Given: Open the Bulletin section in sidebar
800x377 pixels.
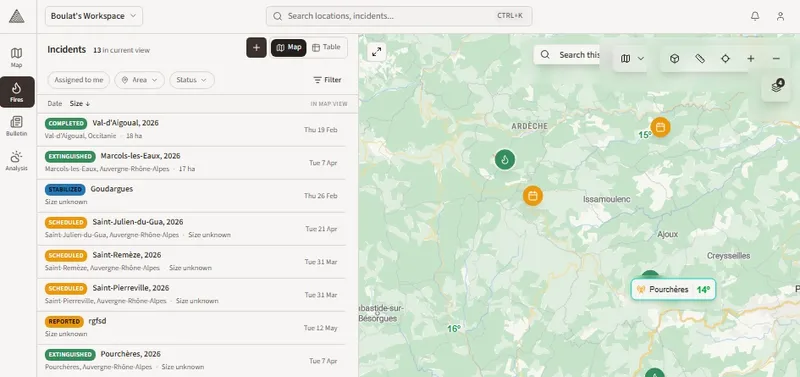Looking at the screenshot, I should 17,126.
